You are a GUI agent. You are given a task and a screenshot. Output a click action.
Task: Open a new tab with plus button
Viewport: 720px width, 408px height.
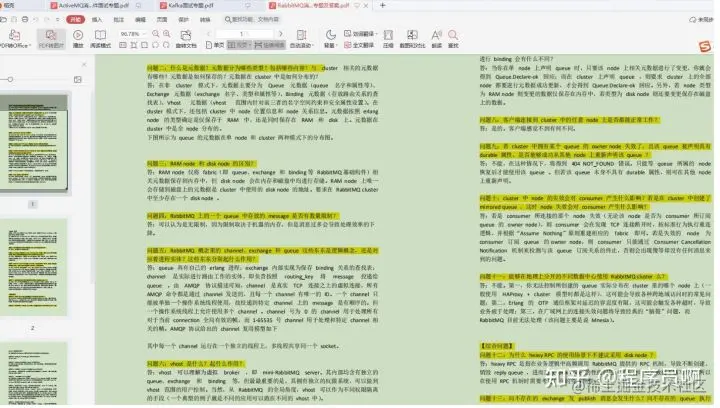tap(382, 6)
